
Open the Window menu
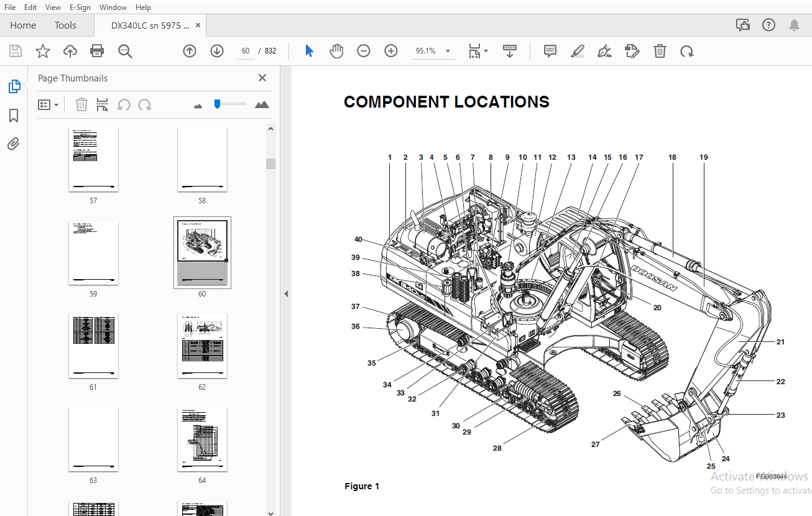pos(113,7)
